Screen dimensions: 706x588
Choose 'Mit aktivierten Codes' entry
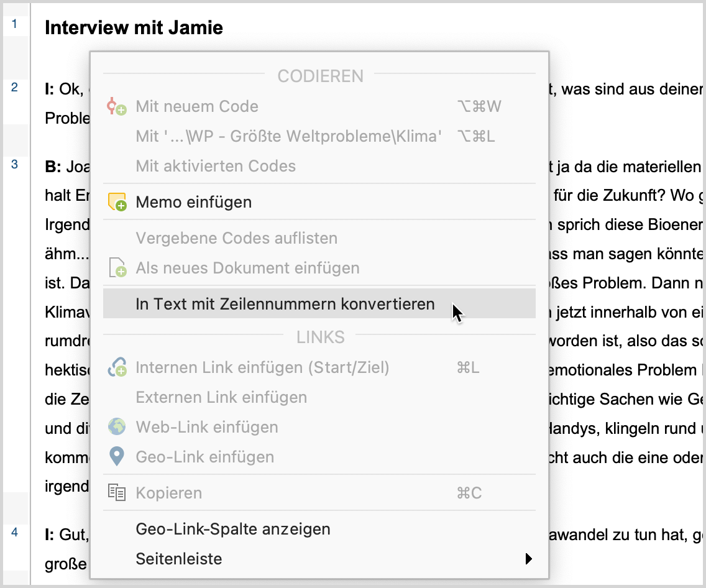[215, 166]
